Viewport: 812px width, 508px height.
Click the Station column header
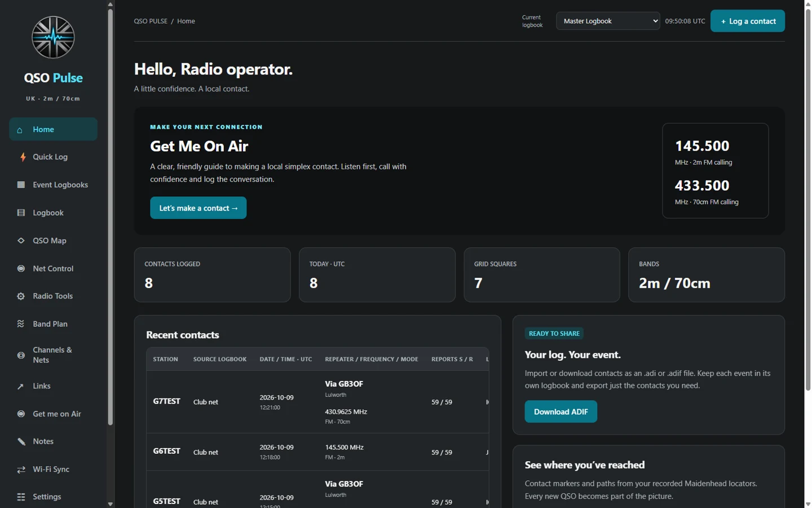(165, 359)
